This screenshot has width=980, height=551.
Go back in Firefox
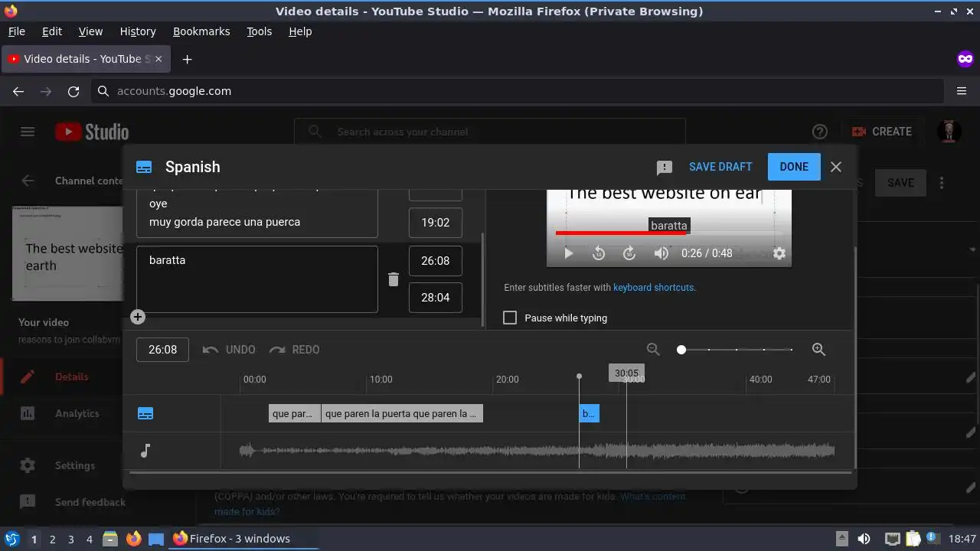tap(18, 91)
